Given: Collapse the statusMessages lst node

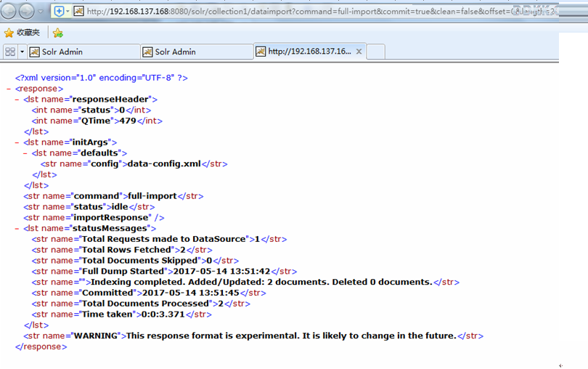Looking at the screenshot, I should click(x=17, y=229).
